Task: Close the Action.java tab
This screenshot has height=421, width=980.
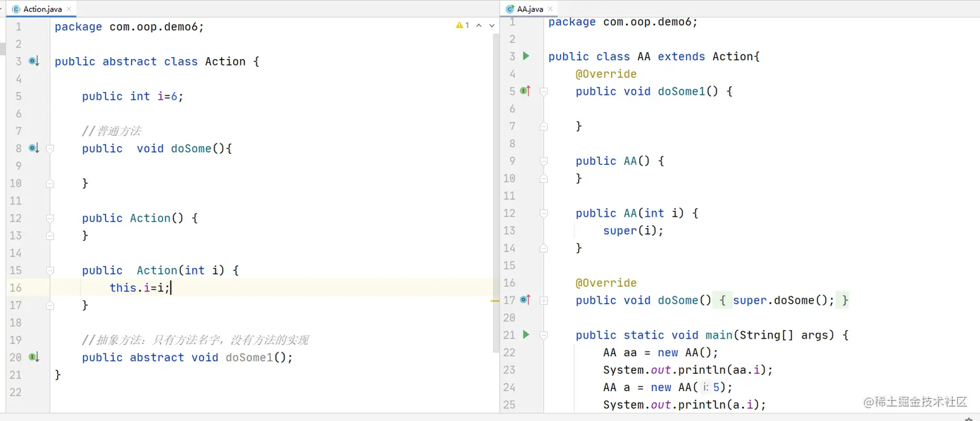Action: 69,10
